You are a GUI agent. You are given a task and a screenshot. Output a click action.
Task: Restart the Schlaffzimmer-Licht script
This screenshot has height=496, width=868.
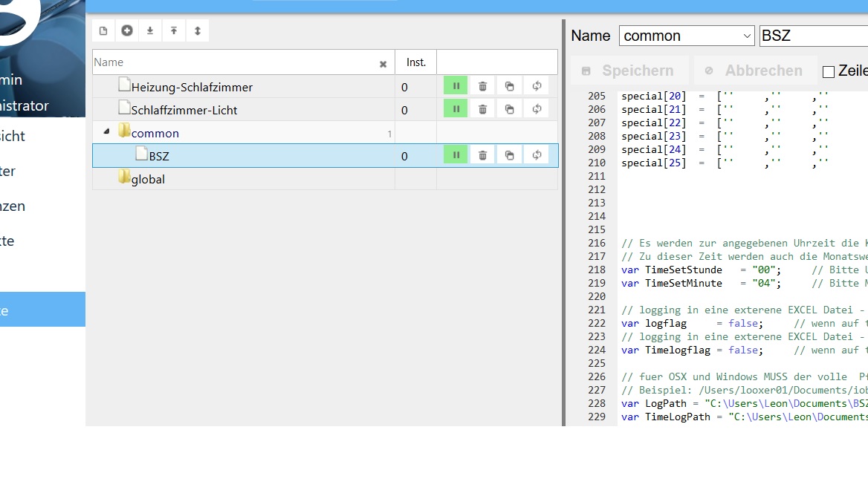click(537, 109)
